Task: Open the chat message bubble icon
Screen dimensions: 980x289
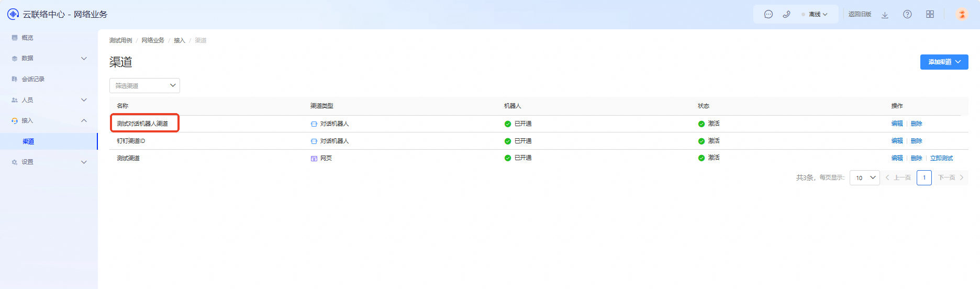Action: pos(769,14)
